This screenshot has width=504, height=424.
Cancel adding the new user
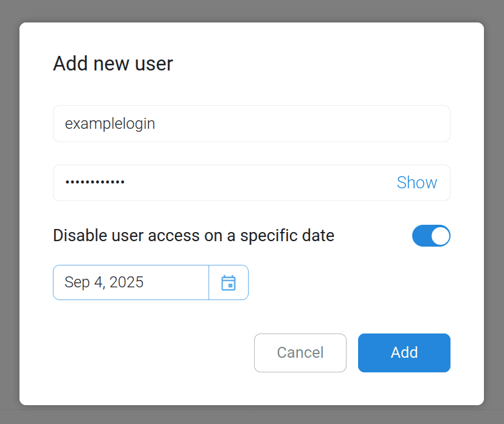(x=300, y=352)
